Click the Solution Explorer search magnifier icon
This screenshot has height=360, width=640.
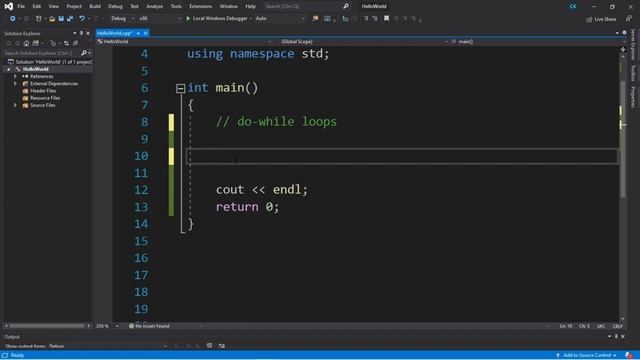click(84, 53)
